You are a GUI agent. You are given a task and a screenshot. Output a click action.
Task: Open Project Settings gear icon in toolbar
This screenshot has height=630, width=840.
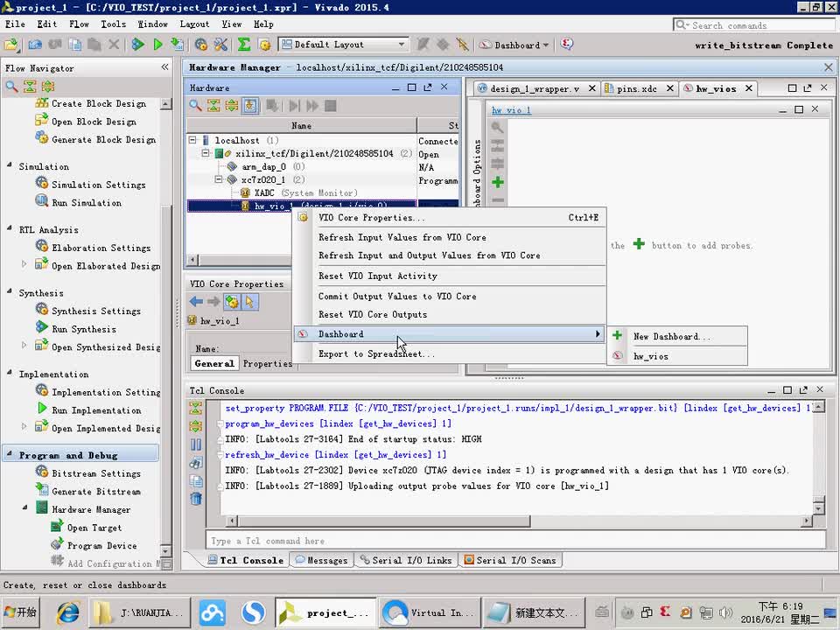click(201, 45)
